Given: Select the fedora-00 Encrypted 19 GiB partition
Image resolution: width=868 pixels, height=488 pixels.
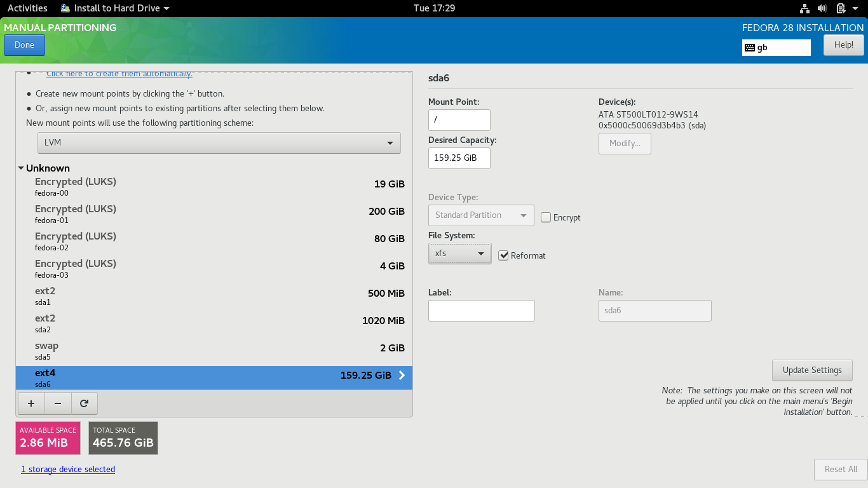Looking at the screenshot, I should (x=214, y=187).
